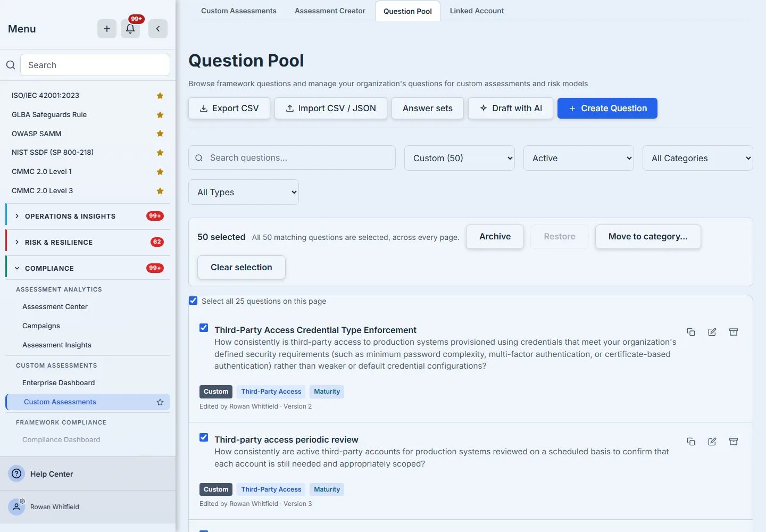Uncheck Select all 25 questions on this page

pyautogui.click(x=193, y=301)
